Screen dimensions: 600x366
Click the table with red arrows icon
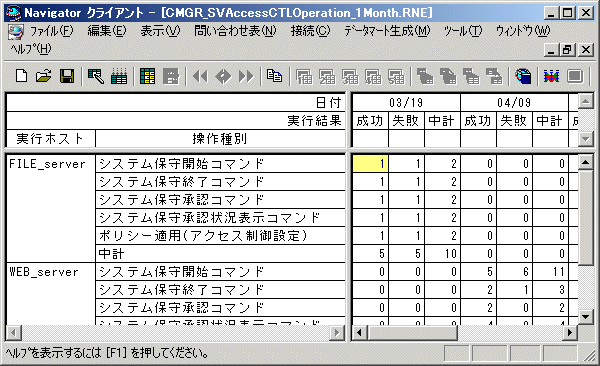click(119, 76)
